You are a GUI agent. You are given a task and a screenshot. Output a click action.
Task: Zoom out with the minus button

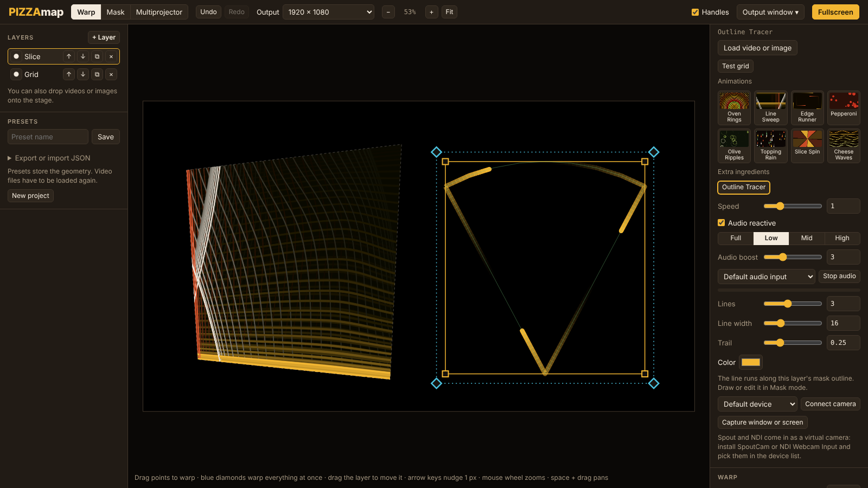[388, 12]
